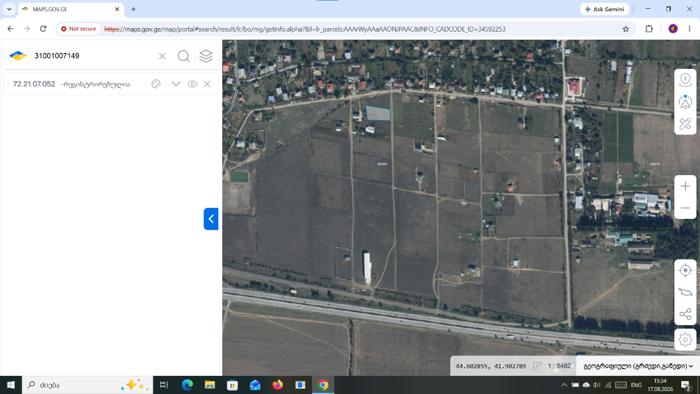The height and width of the screenshot is (394, 700).
Task: Open Chrome three-dot menu
Action: click(689, 29)
